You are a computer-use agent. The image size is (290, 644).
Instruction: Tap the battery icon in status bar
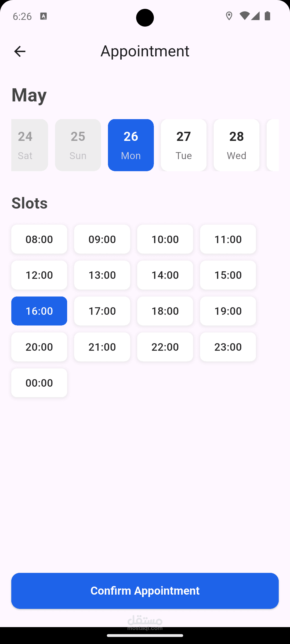click(267, 16)
